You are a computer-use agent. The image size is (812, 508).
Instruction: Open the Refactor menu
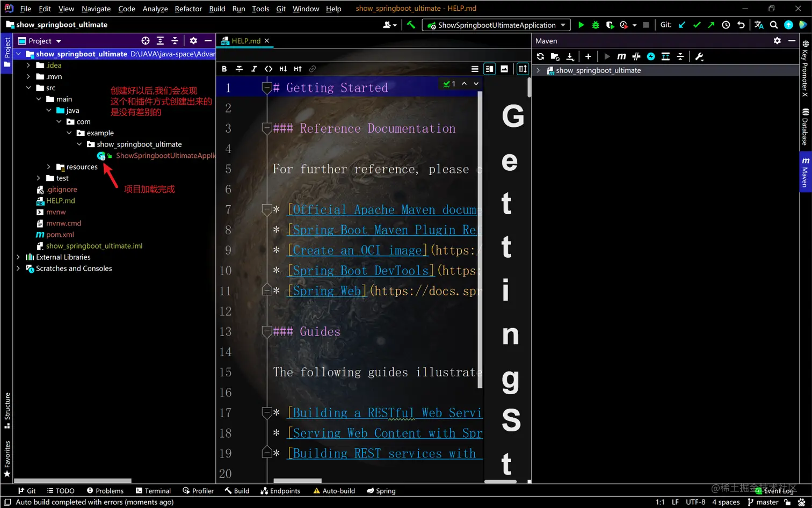click(188, 9)
